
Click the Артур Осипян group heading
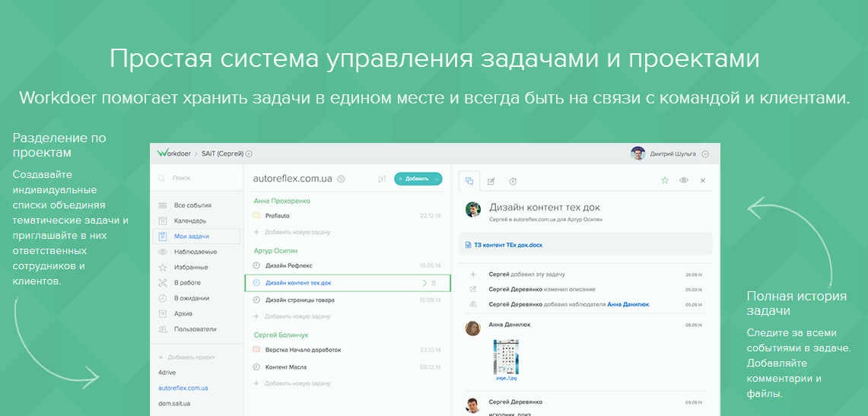pyautogui.click(x=275, y=251)
